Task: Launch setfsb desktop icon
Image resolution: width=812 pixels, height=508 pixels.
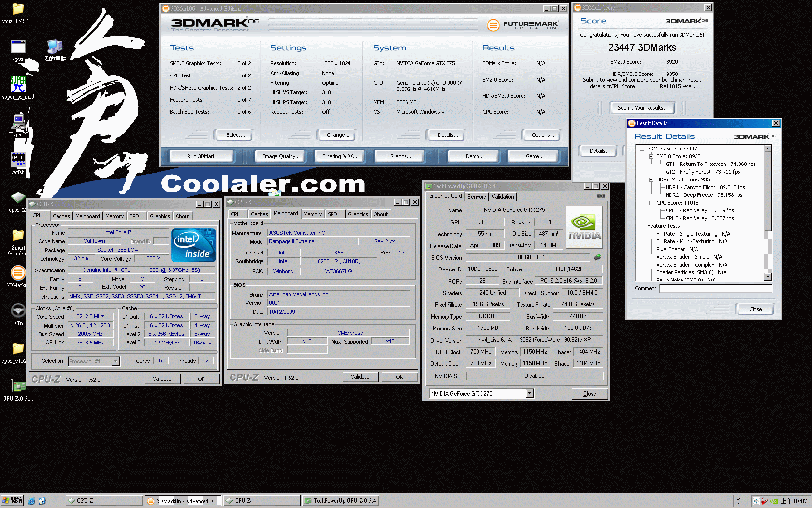Action: click(x=18, y=160)
